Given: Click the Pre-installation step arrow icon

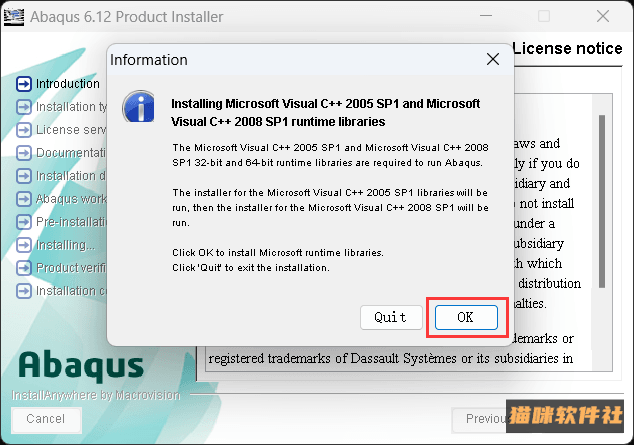Looking at the screenshot, I should click(24, 222).
